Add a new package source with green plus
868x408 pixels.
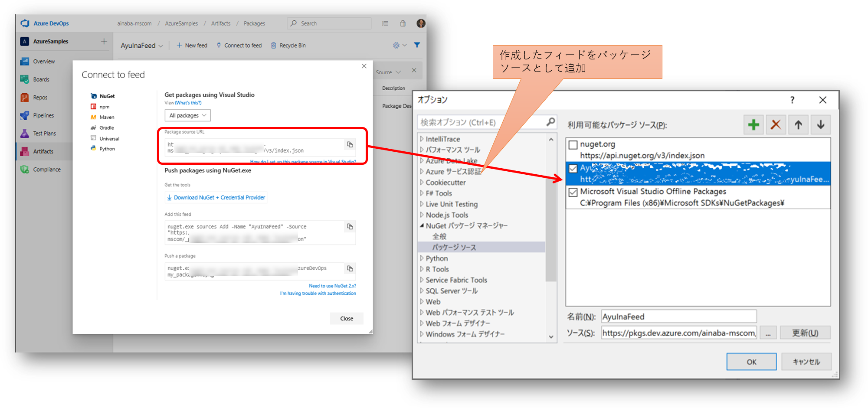coord(754,125)
